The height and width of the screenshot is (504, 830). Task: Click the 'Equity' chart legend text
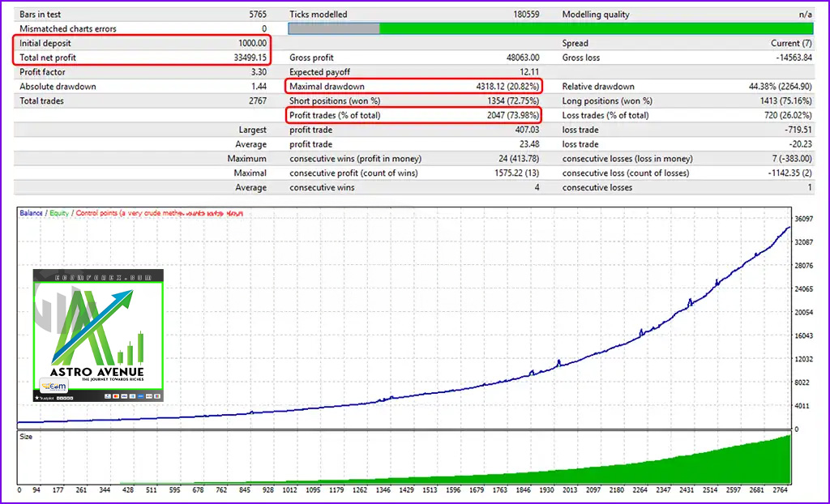click(x=58, y=213)
